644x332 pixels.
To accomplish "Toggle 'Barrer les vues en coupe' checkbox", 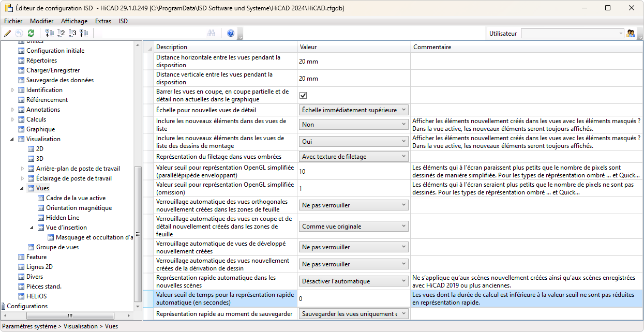I will [x=303, y=95].
